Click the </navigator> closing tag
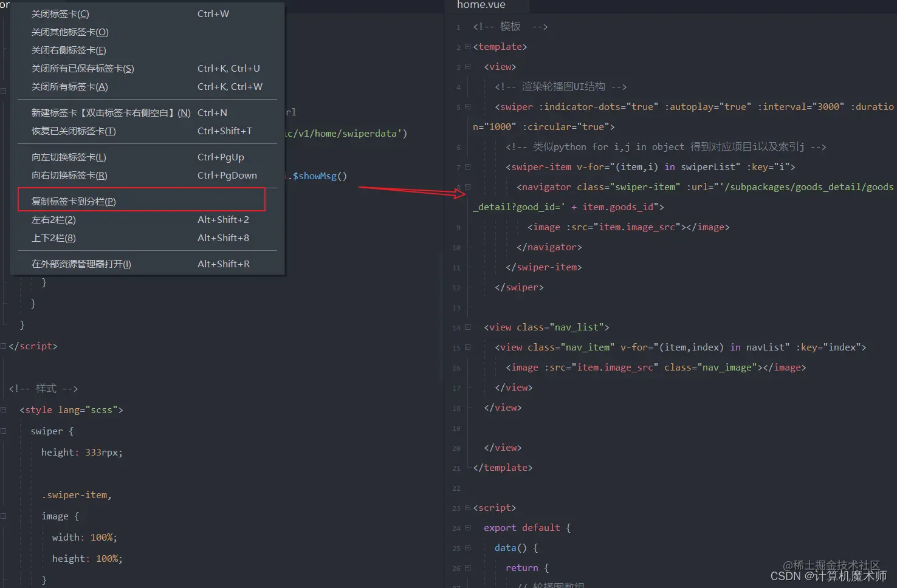The image size is (897, 588). pyautogui.click(x=549, y=247)
